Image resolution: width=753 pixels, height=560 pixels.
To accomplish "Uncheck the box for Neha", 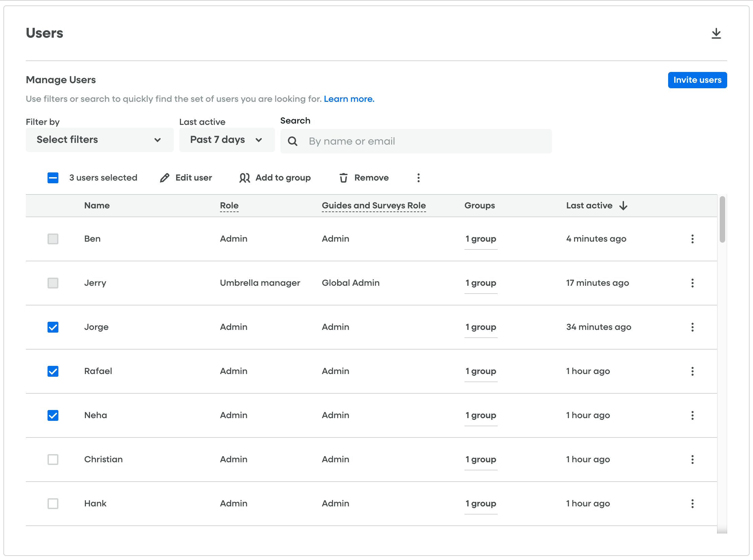I will 53,415.
